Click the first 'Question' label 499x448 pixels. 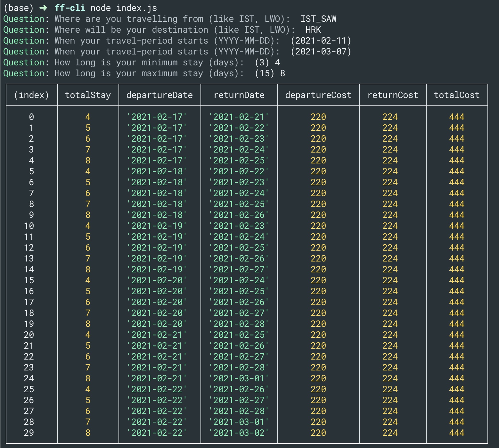pyautogui.click(x=24, y=19)
